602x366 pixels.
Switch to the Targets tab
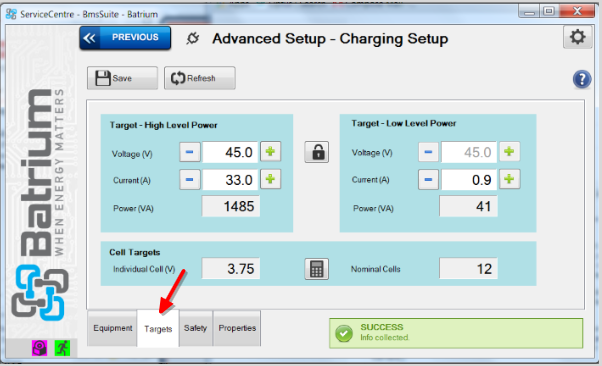pyautogui.click(x=158, y=329)
